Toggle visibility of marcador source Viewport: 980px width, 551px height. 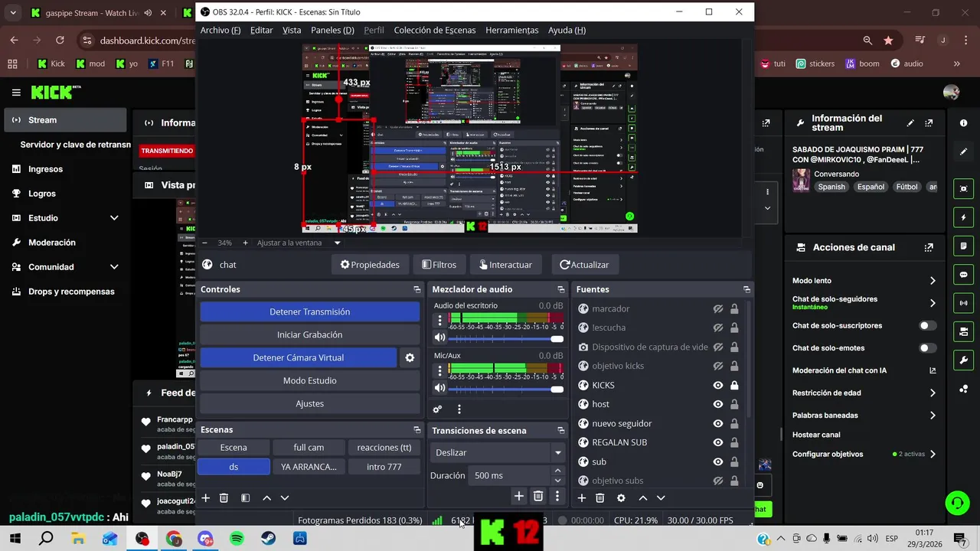[x=718, y=308]
